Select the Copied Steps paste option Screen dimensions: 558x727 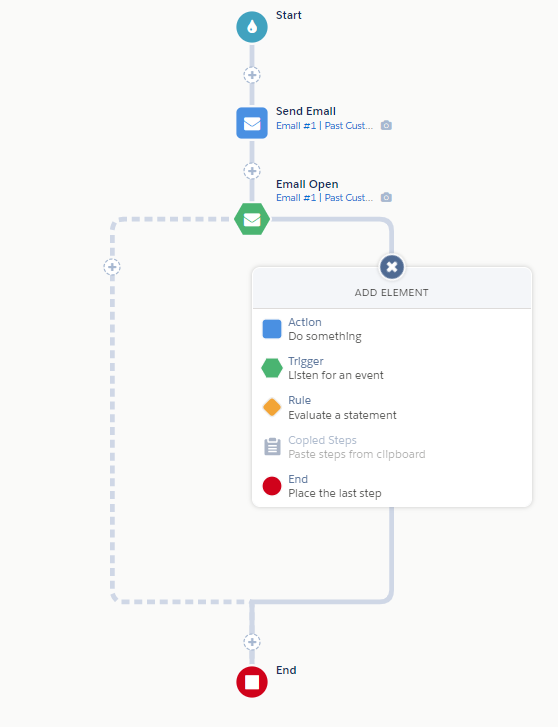[392, 447]
